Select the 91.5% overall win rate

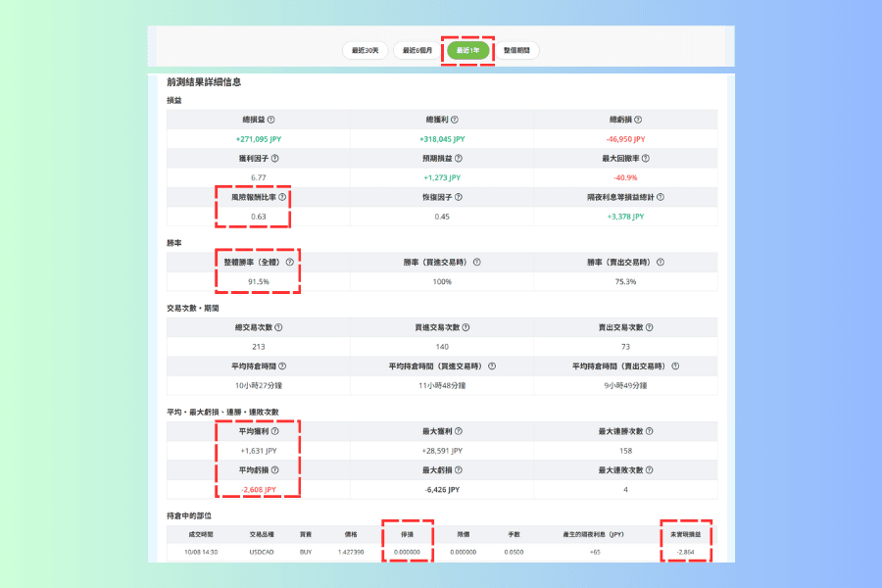[x=259, y=282]
